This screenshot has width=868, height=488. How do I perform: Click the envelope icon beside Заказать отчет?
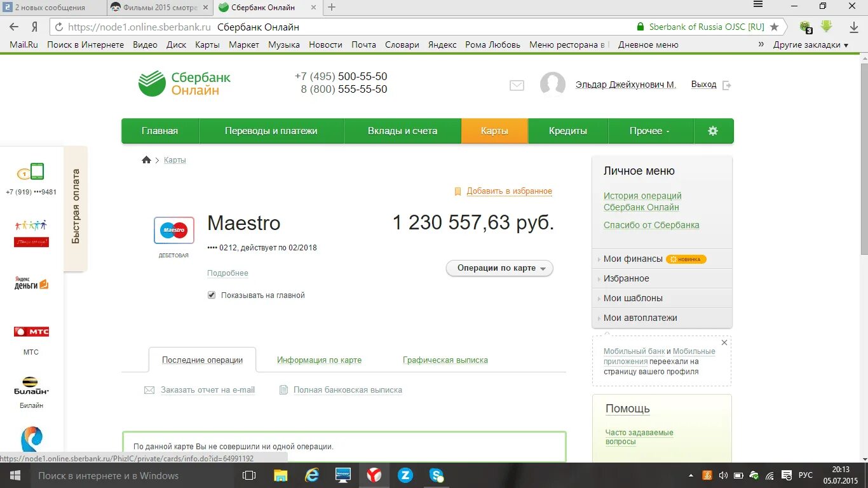pos(149,390)
